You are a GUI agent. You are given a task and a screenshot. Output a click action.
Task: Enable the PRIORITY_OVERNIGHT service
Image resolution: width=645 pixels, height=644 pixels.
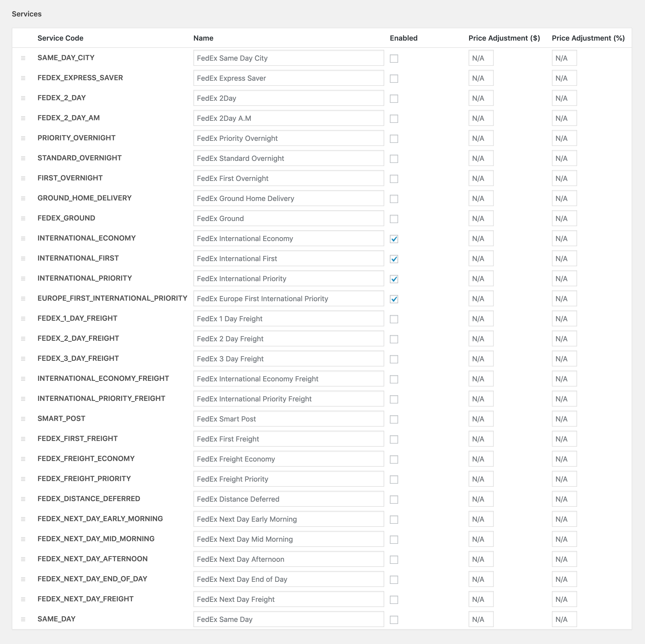(395, 138)
